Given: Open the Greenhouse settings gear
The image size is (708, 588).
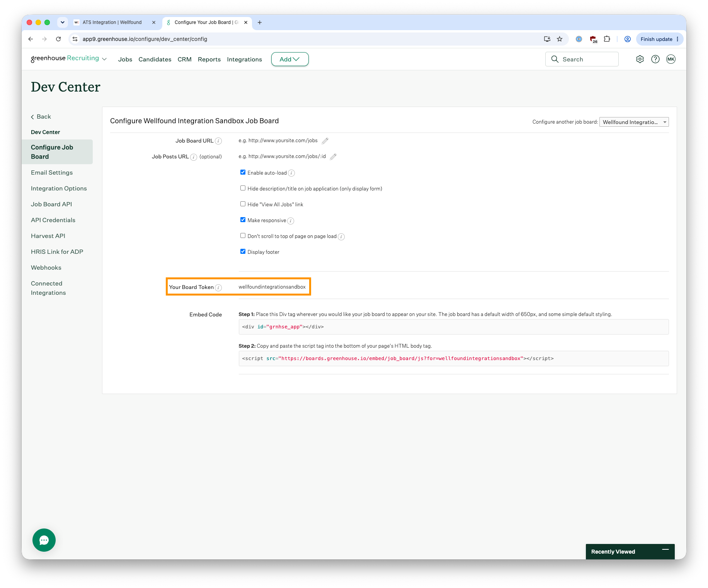Looking at the screenshot, I should click(x=640, y=59).
